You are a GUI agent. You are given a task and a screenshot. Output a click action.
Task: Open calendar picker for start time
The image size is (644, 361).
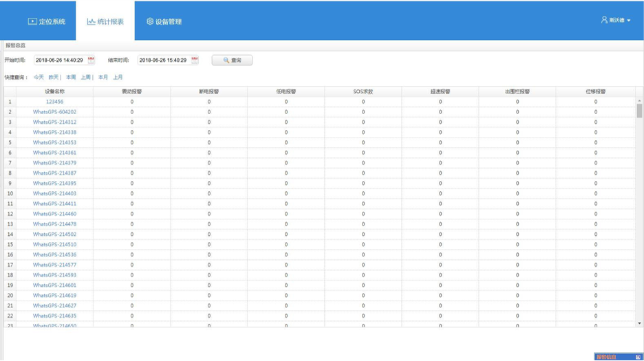pos(92,60)
